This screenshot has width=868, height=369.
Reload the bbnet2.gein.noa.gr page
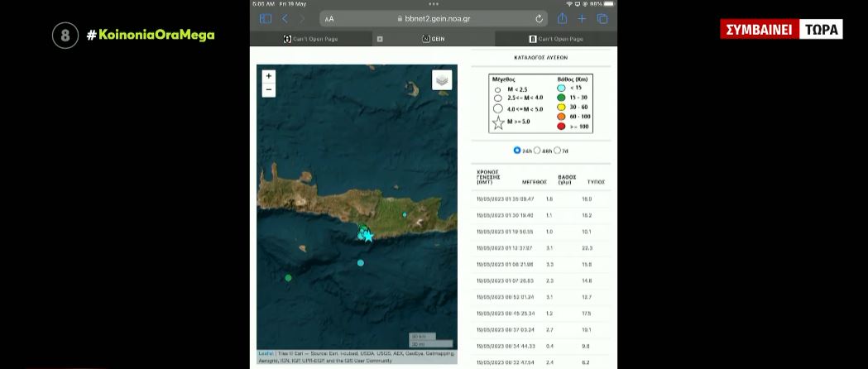coord(540,19)
